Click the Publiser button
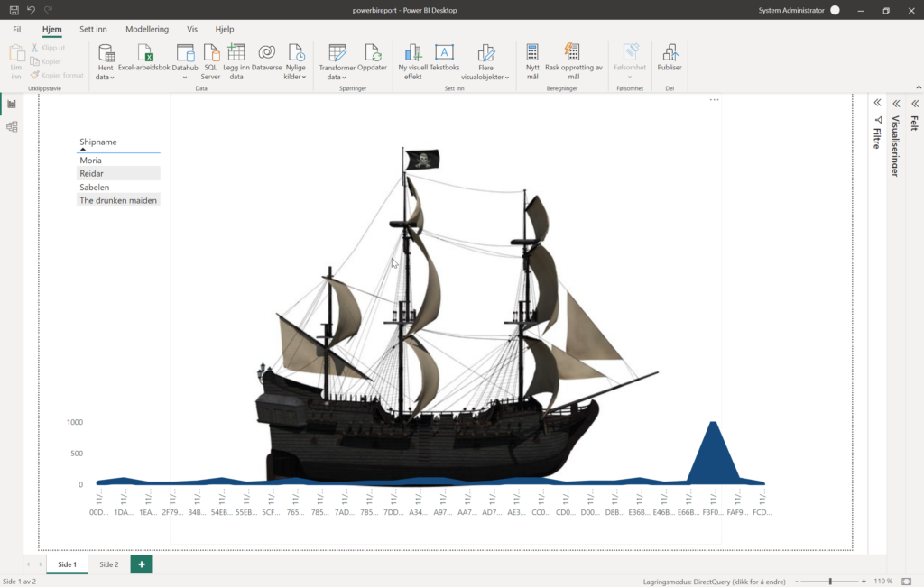Viewport: 924px width, 587px height. pyautogui.click(x=670, y=58)
